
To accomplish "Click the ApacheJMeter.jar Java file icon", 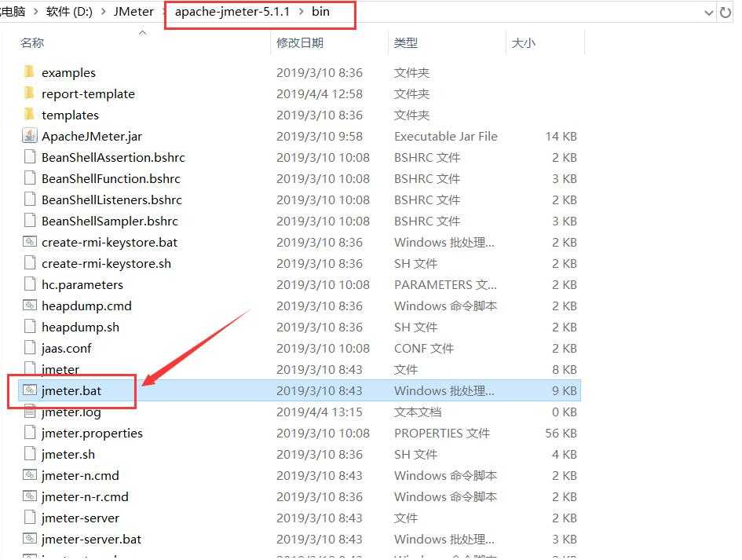I will coord(29,136).
